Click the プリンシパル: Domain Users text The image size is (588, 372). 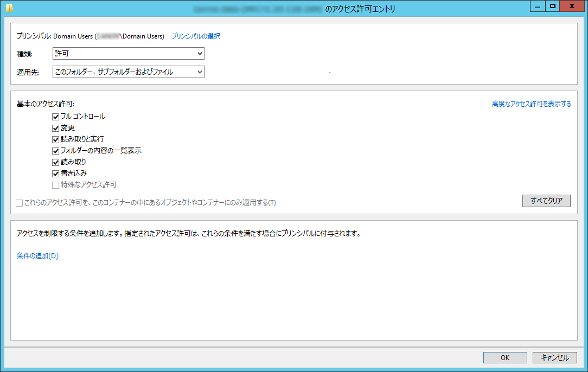[91, 36]
